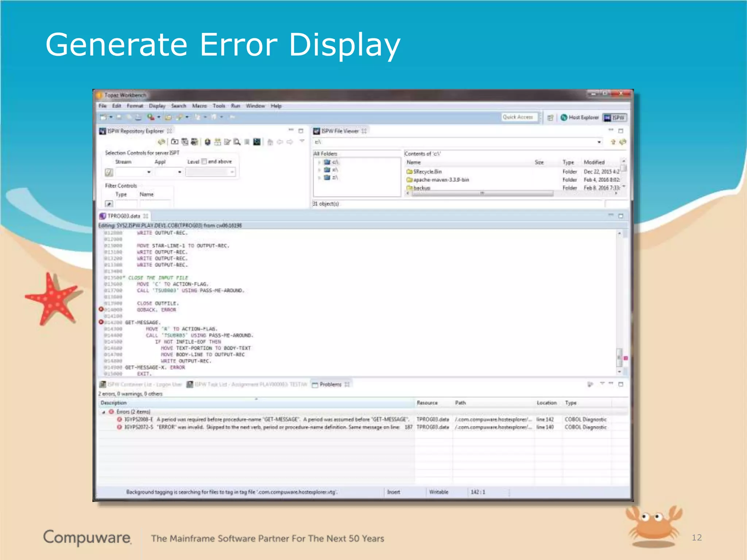Select the IGYPS2072-S error row
747x560 pixels.
(363, 427)
